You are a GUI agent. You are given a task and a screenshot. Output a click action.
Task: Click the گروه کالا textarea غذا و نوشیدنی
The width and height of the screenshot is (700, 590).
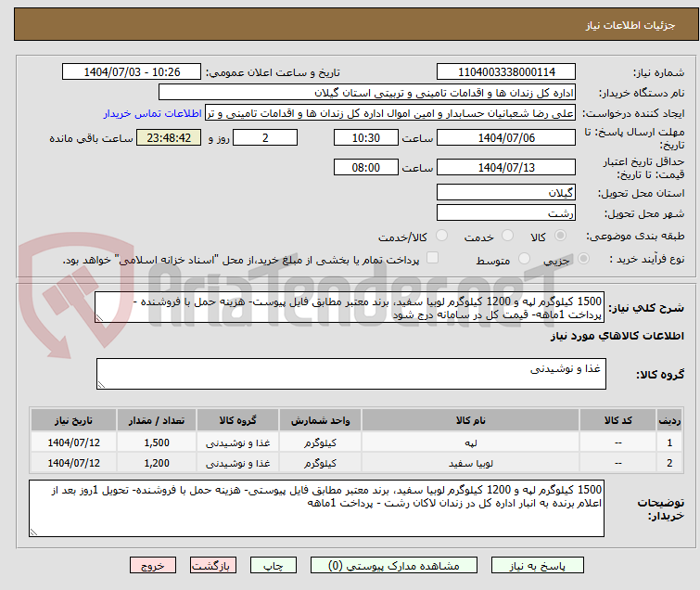350,374
